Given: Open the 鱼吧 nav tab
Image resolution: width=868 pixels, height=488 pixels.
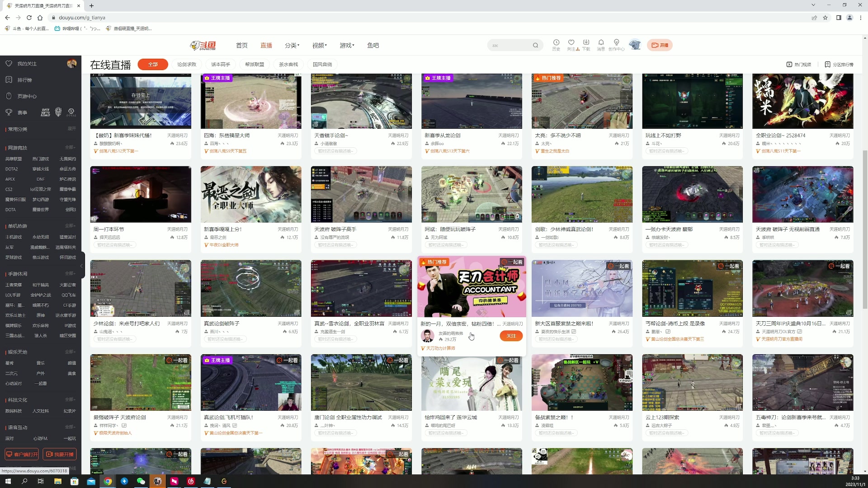Looking at the screenshot, I should pos(373,45).
